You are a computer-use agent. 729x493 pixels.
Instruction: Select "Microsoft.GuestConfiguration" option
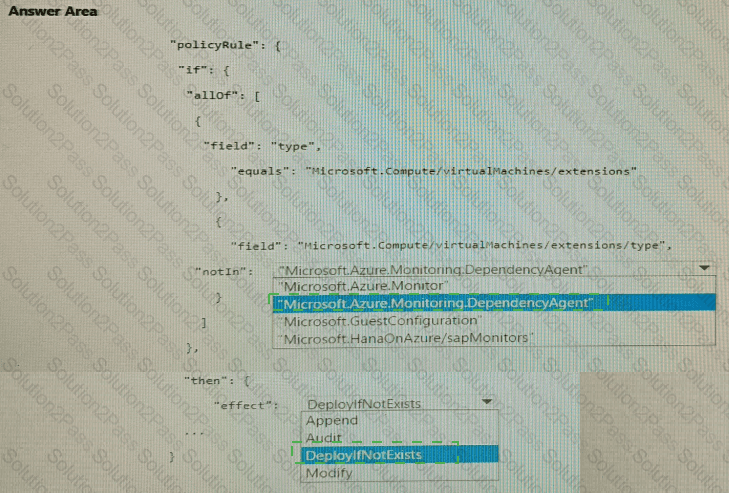[494, 320]
